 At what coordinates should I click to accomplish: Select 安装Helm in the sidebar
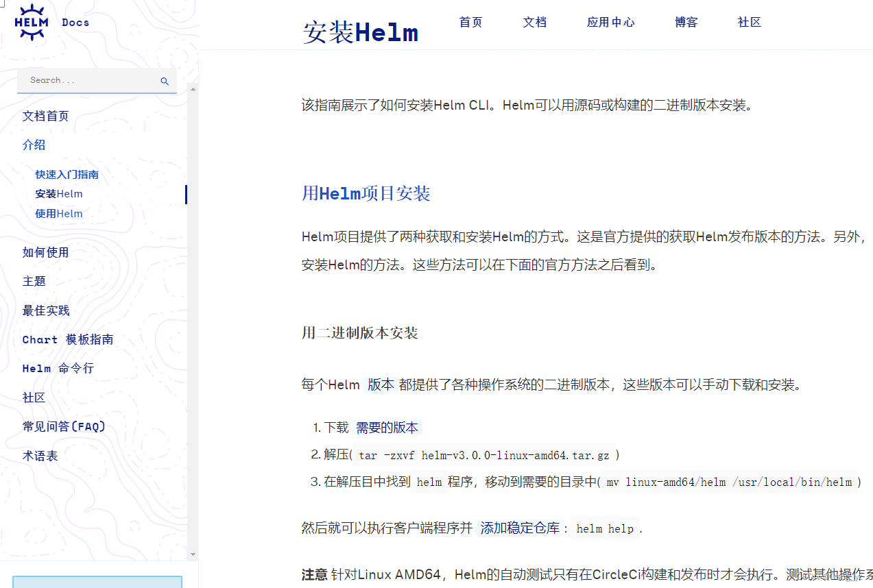59,194
